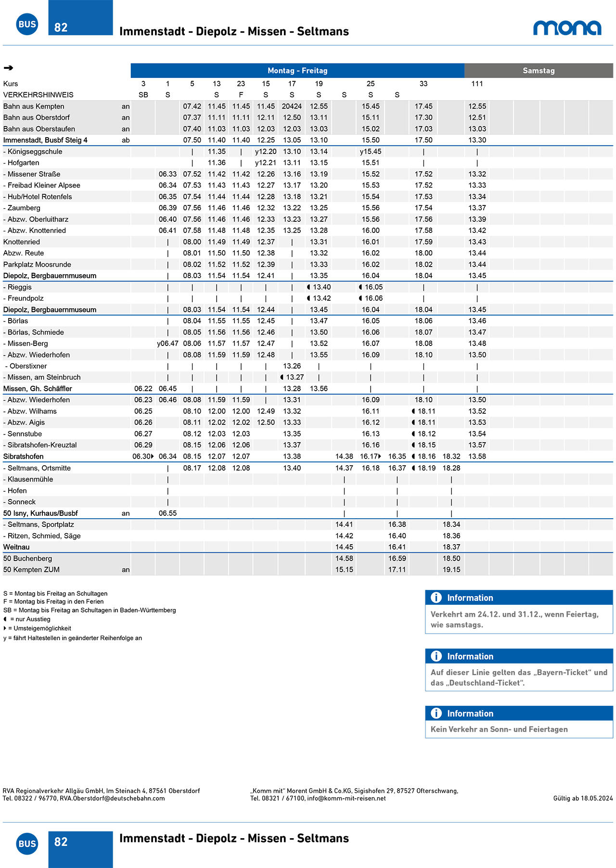Click the Sibratshofen-Kreuztal stop
The image size is (616, 868).
[x=40, y=445]
